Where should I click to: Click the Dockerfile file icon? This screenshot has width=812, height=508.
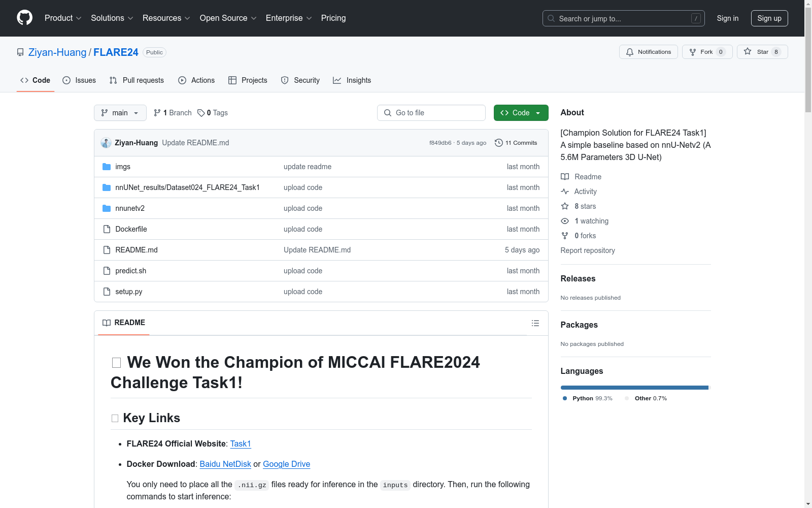[x=107, y=229]
